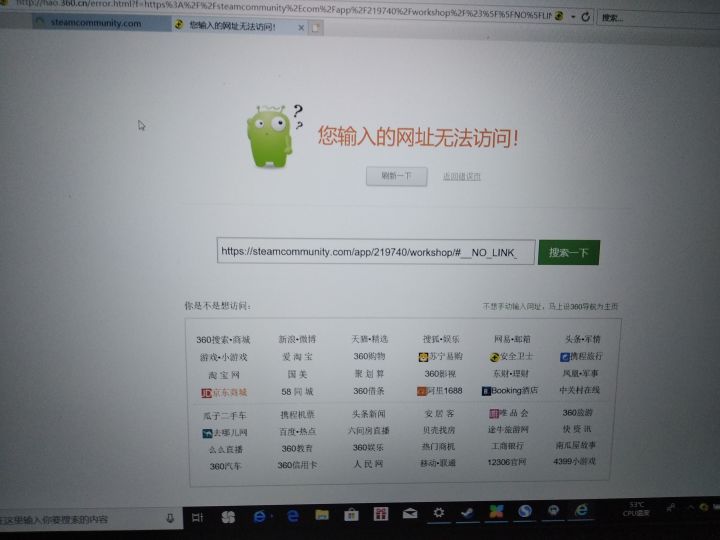The width and height of the screenshot is (720, 540).
Task: Open the 游戏•小游戏 link
Action: [224, 357]
